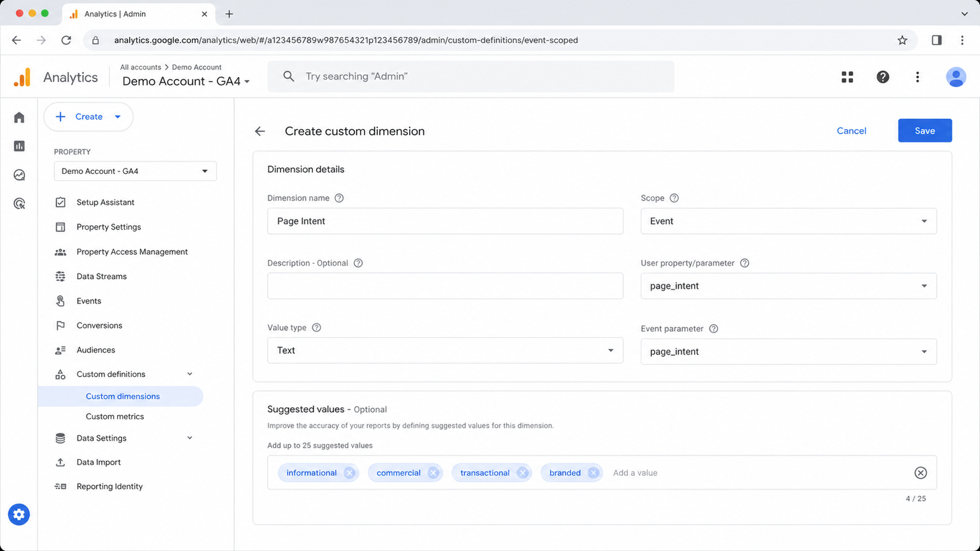Open Reporting Identity in the sidebar
This screenshot has width=980, height=551.
tap(110, 487)
